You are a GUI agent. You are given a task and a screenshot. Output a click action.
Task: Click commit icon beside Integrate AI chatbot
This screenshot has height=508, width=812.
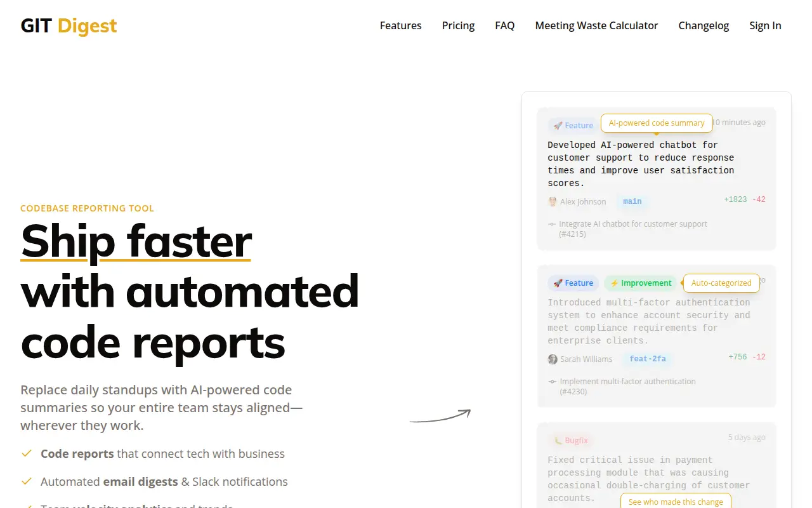tap(552, 224)
